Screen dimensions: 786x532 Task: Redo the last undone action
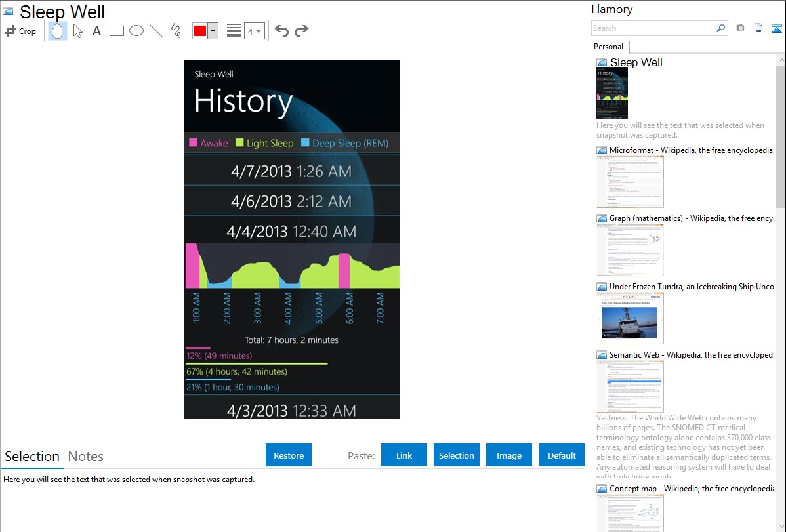[x=301, y=31]
